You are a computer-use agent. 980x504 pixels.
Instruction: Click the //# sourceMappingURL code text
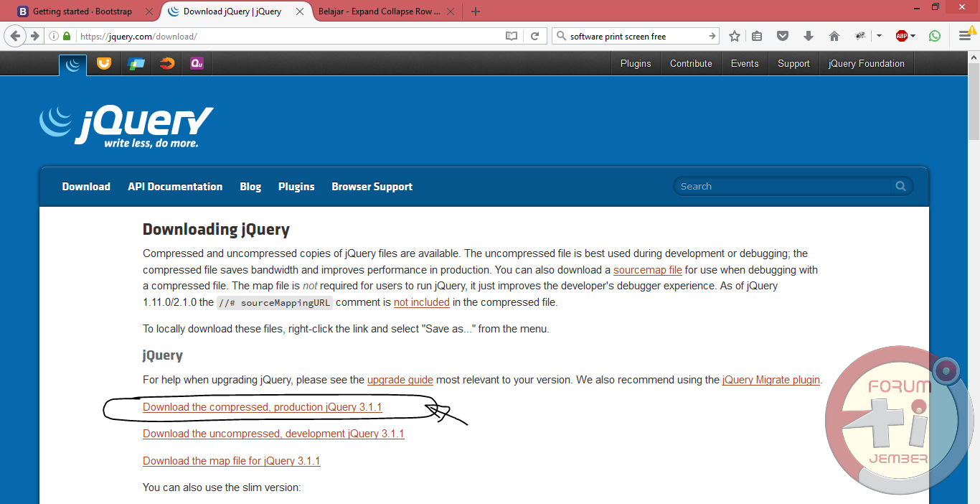click(275, 302)
